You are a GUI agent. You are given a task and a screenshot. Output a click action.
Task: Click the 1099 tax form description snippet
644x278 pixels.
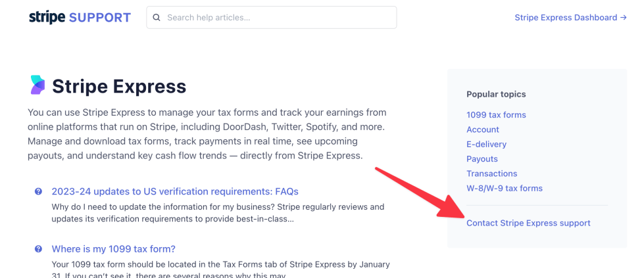pos(220,269)
